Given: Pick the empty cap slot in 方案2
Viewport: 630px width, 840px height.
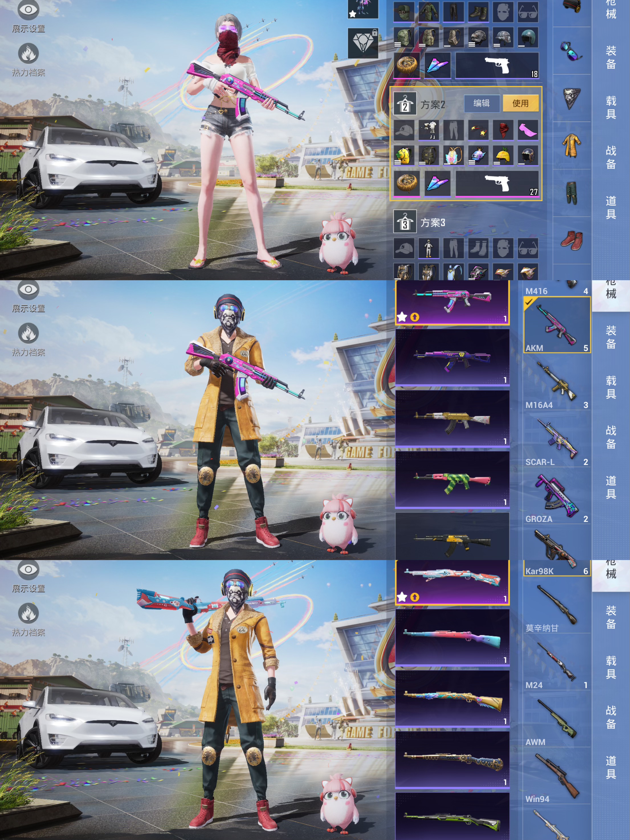Looking at the screenshot, I should click(x=404, y=130).
